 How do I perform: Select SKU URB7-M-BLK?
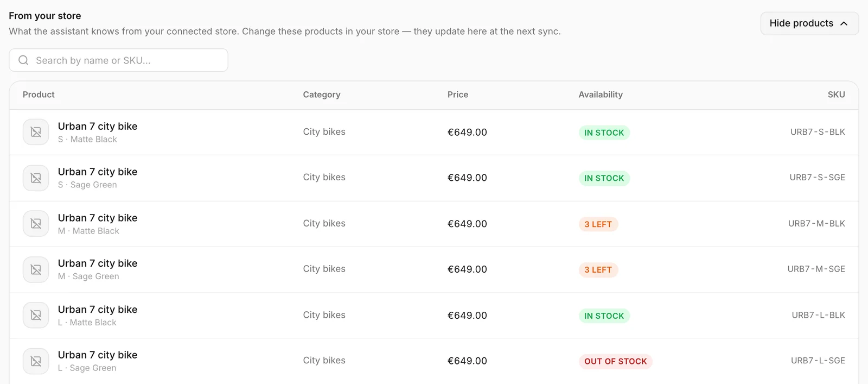point(816,224)
